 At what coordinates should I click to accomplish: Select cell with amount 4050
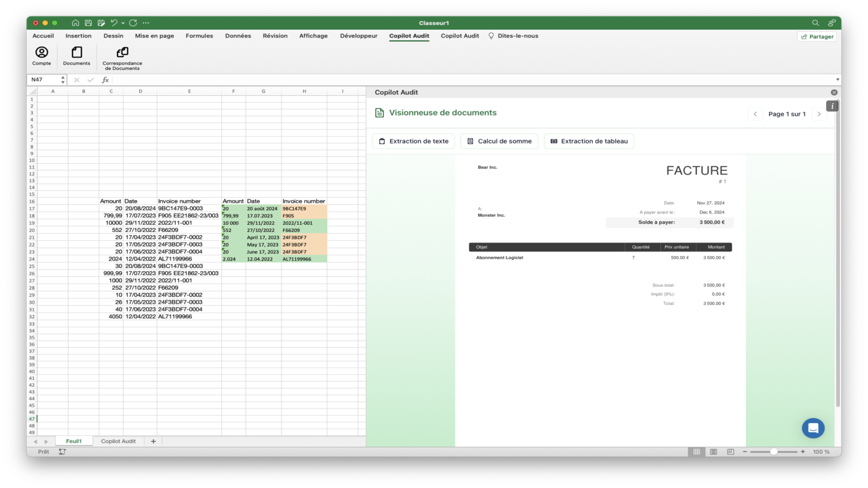coord(111,316)
